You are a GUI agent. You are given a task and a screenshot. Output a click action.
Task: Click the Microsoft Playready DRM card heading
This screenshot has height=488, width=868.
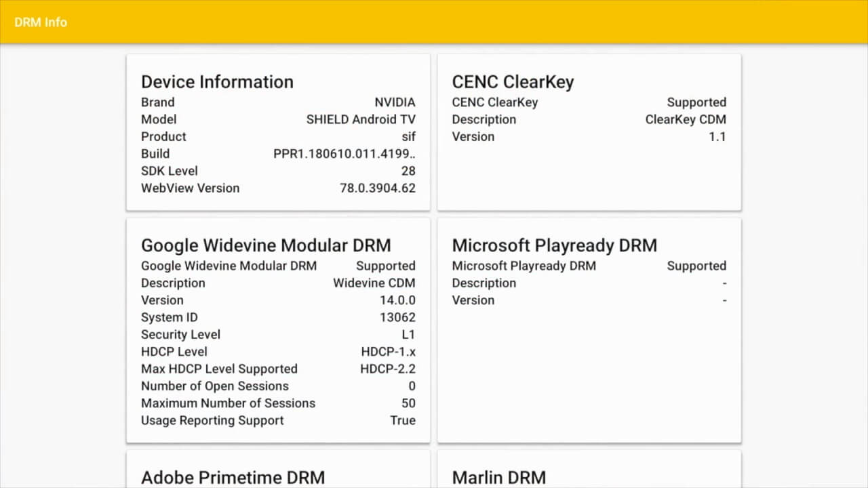pos(555,245)
